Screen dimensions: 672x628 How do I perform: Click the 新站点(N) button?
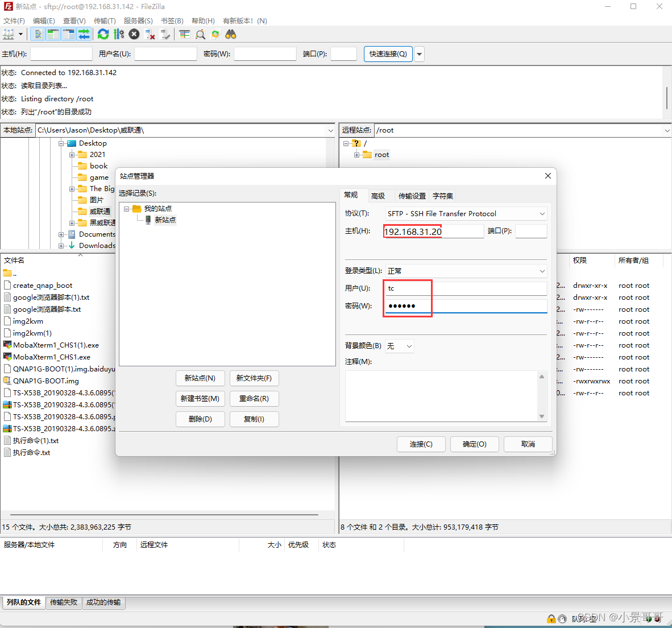pos(200,378)
